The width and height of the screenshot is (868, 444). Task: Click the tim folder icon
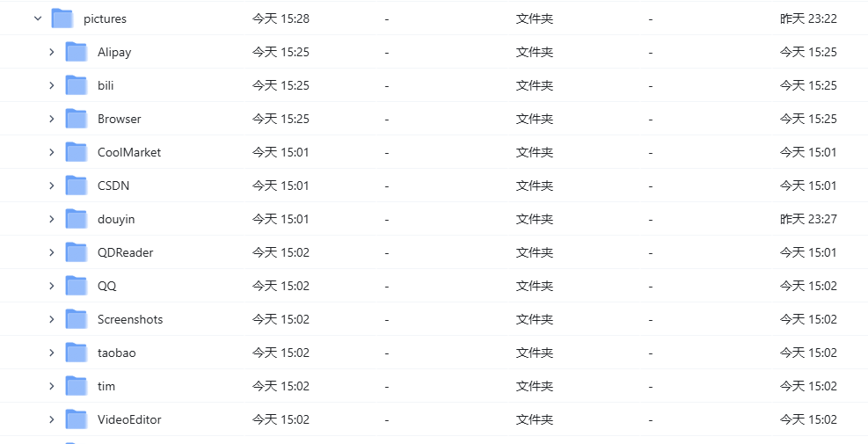pyautogui.click(x=77, y=386)
